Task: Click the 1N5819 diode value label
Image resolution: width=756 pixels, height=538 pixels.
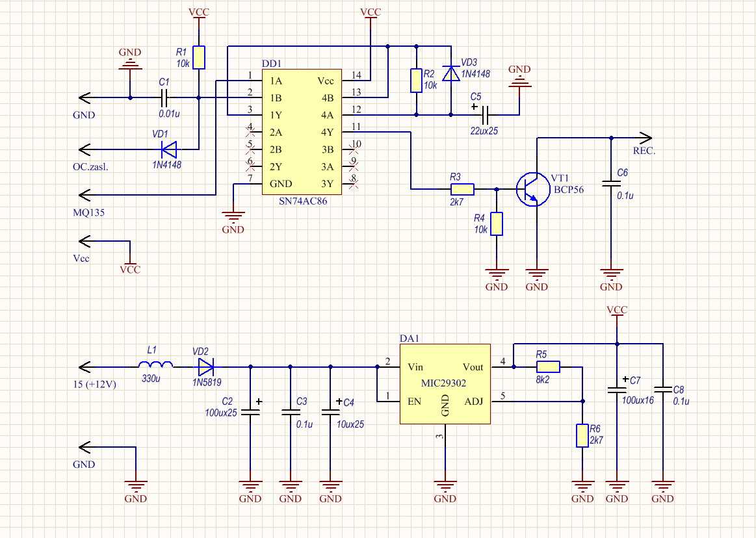Action: 207,382
